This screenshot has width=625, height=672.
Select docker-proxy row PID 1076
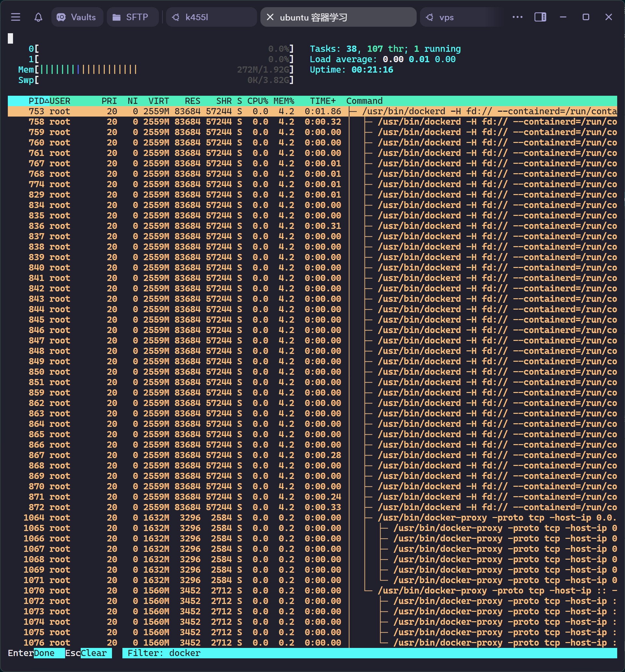(312, 643)
